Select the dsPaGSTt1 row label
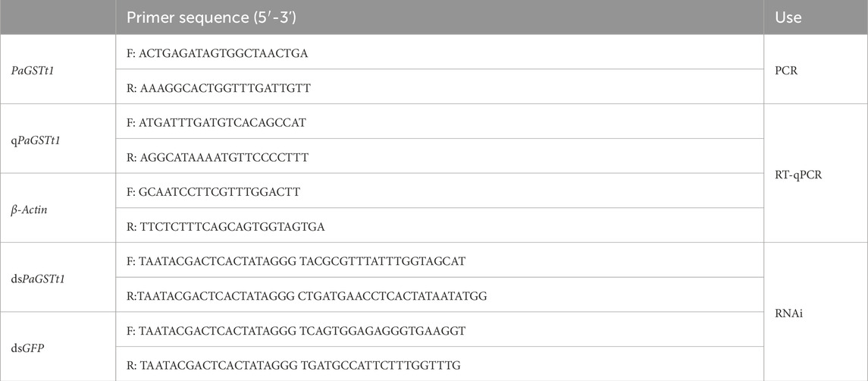This screenshot has height=381, width=868. pyautogui.click(x=36, y=278)
